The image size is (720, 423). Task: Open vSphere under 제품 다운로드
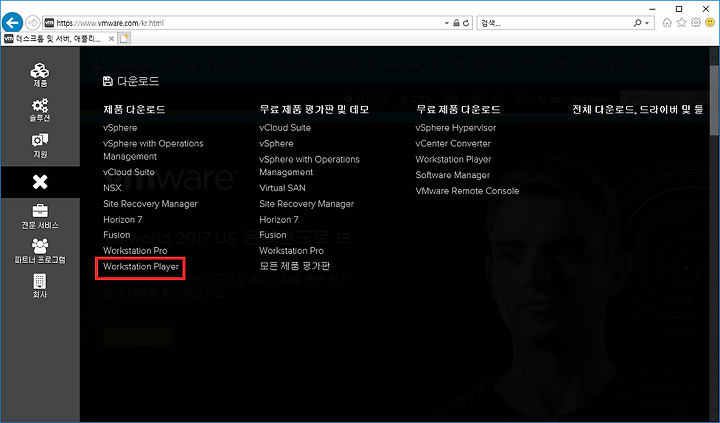click(x=120, y=128)
